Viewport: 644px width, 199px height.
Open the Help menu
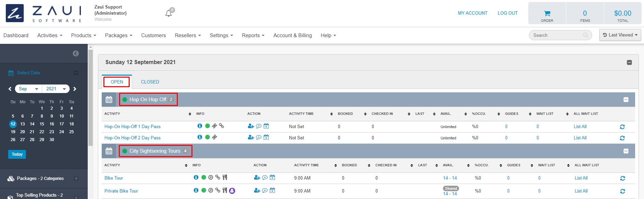click(x=328, y=35)
